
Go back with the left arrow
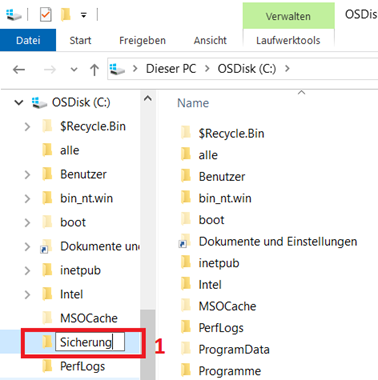click(x=19, y=69)
